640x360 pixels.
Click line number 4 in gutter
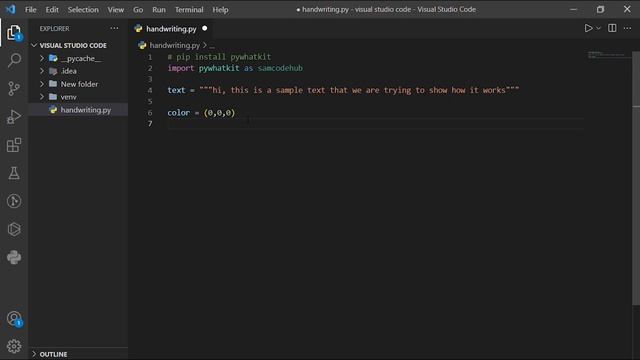coord(150,90)
